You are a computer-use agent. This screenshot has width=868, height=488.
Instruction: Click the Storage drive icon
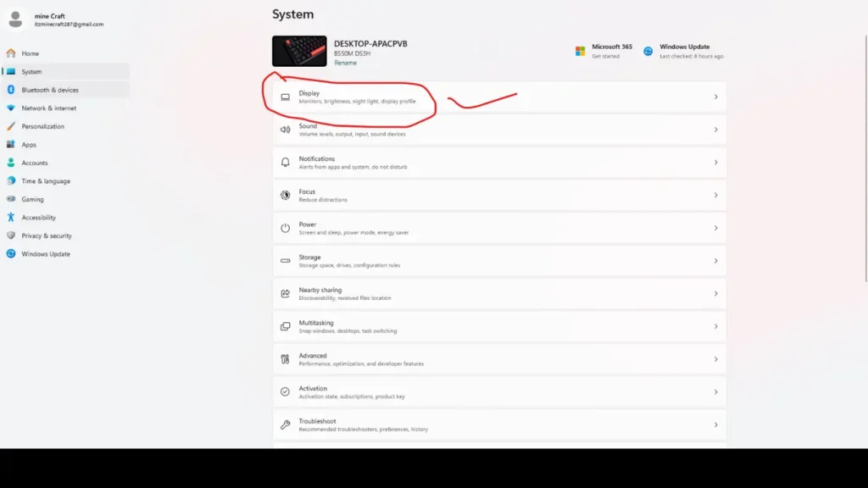pyautogui.click(x=286, y=260)
